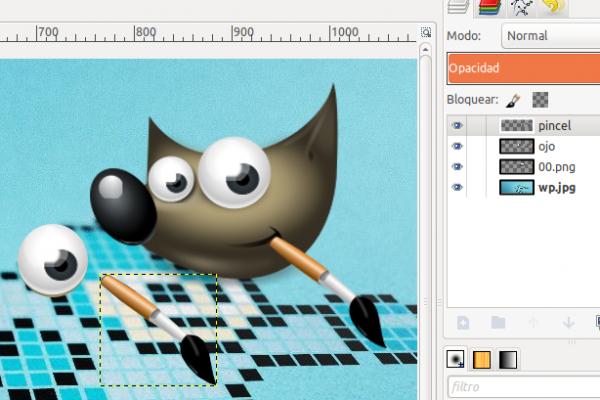Select the ojo layer thumbnail
The image size is (600, 400).
(517, 146)
